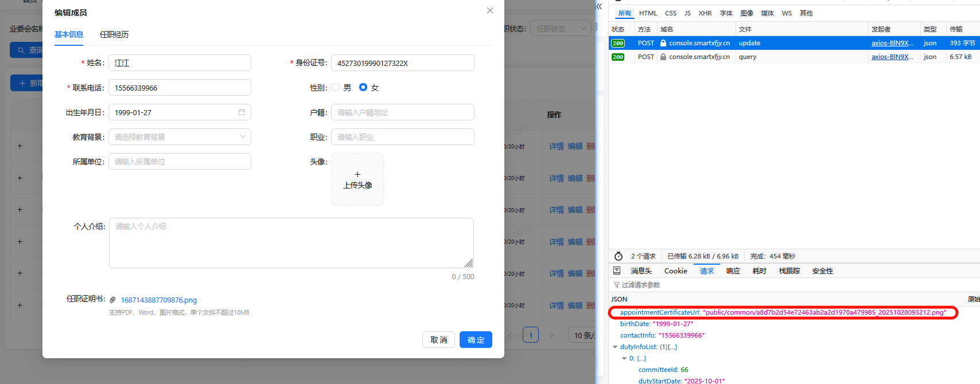The image size is (980, 384).
Task: Select the 男 radio button
Action: [x=336, y=87]
